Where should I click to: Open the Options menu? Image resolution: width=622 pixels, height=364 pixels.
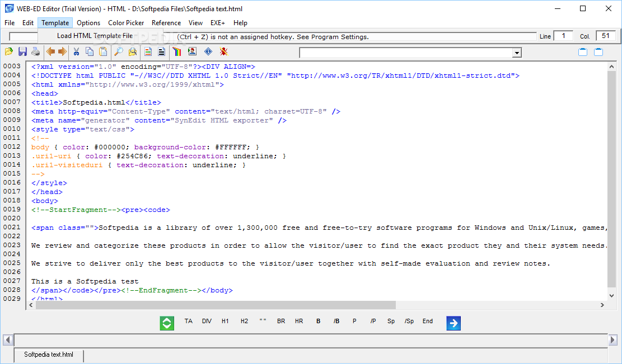tap(88, 23)
